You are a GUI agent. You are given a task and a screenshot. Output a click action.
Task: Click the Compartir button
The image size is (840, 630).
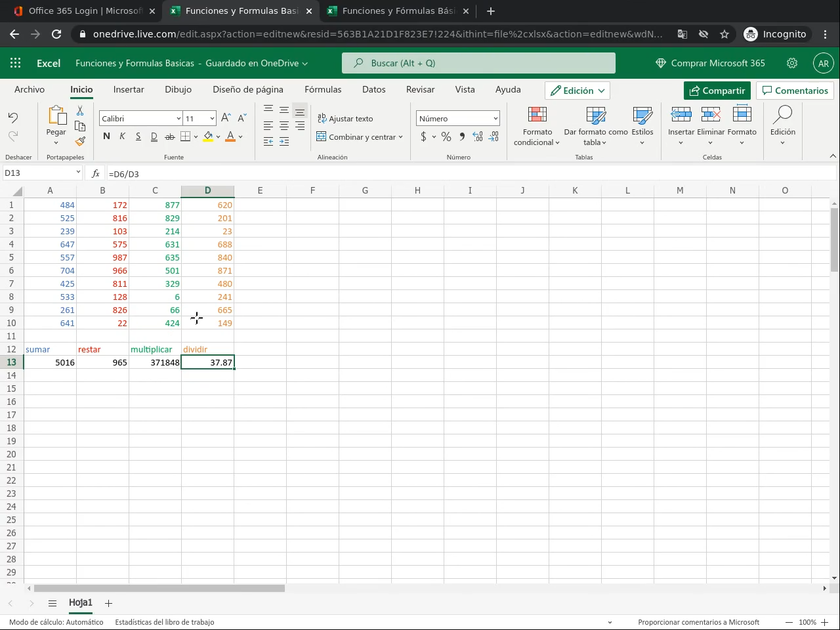pyautogui.click(x=717, y=91)
